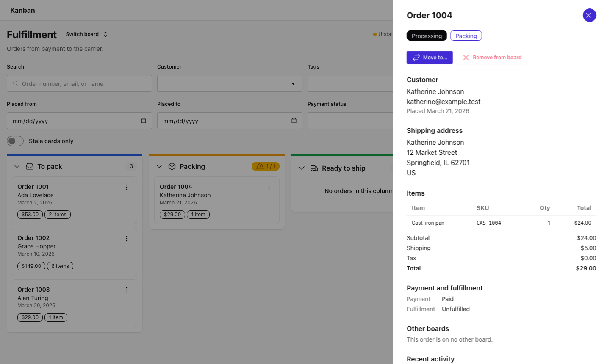This screenshot has height=364, width=610.
Task: Open the Move to... menu for Order 1004
Action: click(430, 58)
